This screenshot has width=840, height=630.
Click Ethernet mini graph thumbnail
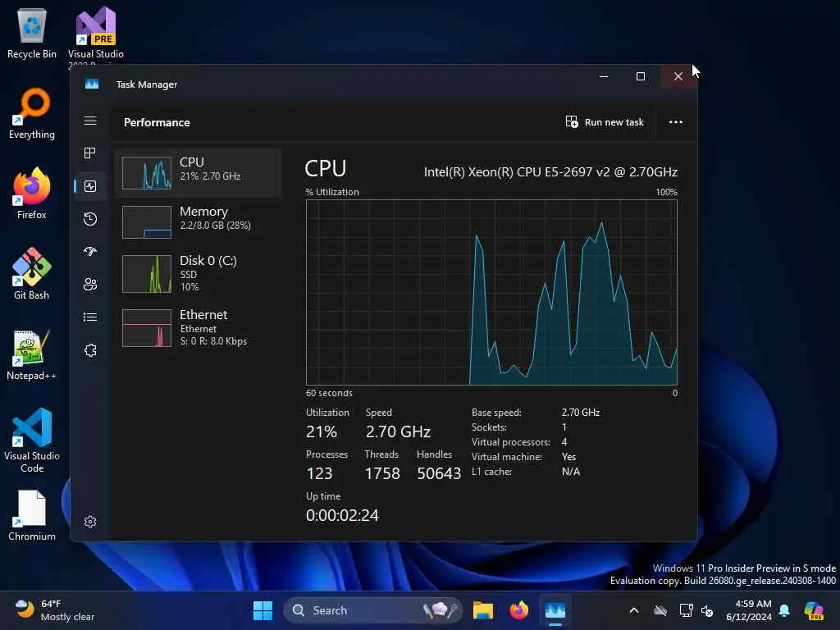147,328
